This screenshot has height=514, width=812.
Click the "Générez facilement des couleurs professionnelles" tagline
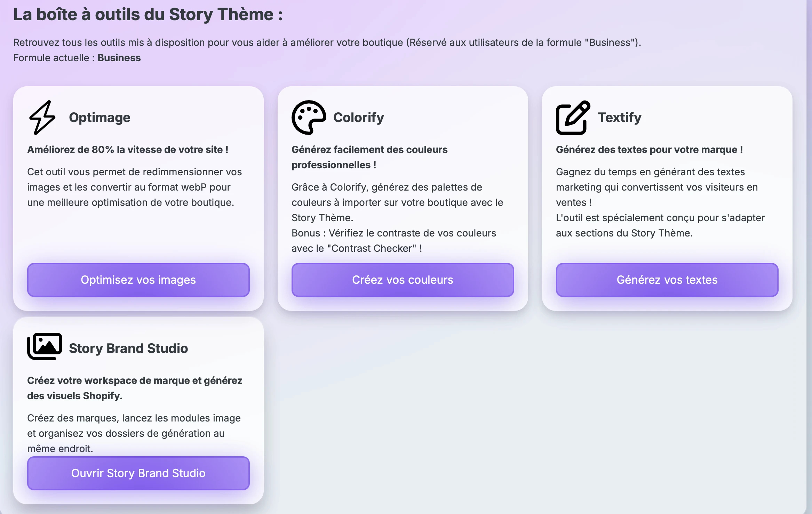point(369,157)
